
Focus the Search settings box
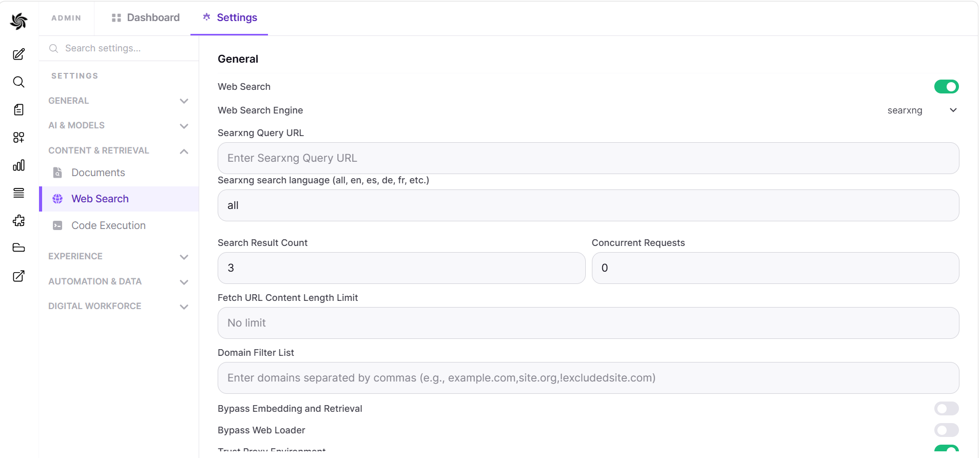119,48
